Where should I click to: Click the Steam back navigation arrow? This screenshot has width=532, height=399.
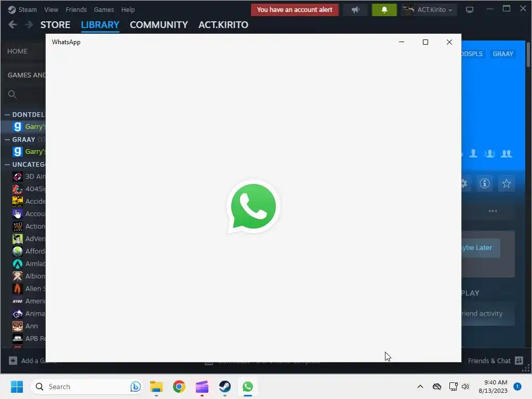[x=12, y=24]
